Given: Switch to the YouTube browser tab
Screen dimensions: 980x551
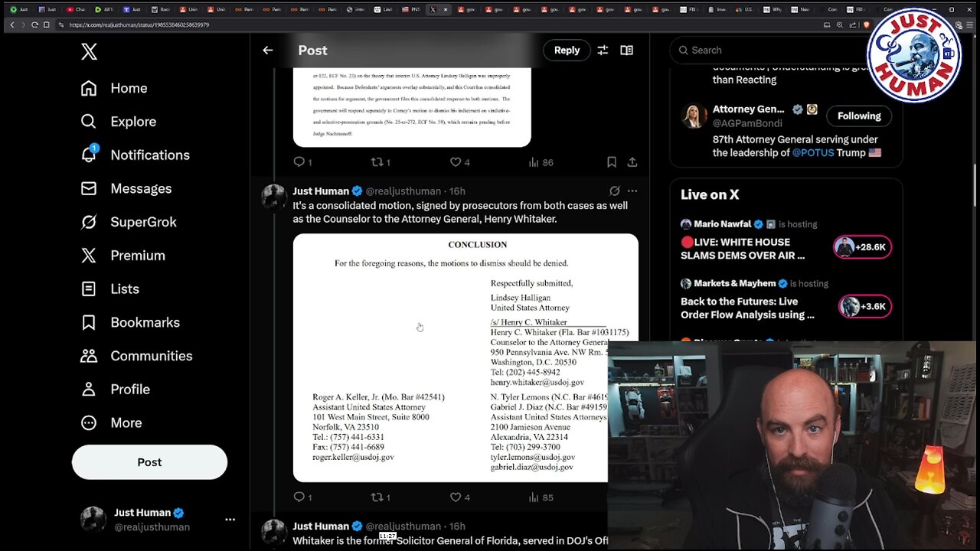Looking at the screenshot, I should 75,10.
